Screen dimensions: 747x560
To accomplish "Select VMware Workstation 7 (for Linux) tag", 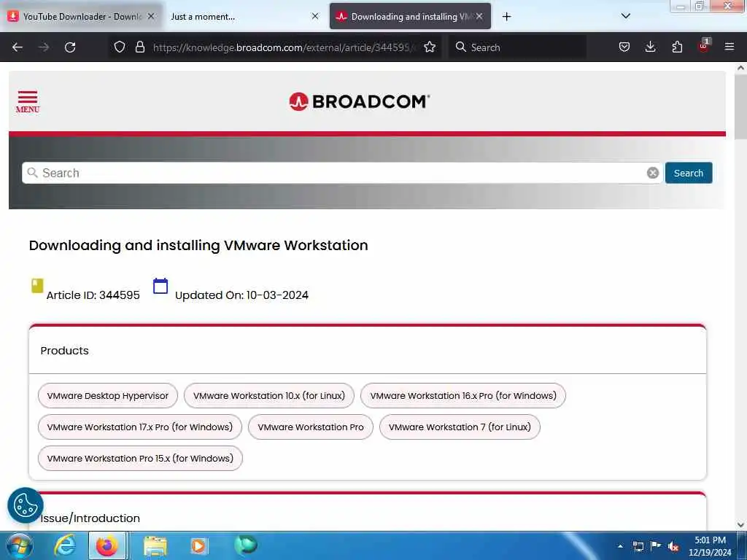I will [460, 427].
